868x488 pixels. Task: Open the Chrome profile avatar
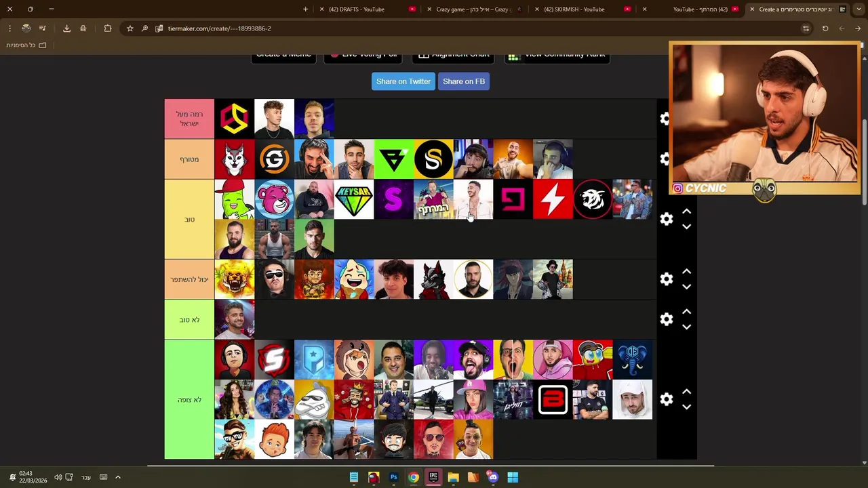[x=26, y=28]
